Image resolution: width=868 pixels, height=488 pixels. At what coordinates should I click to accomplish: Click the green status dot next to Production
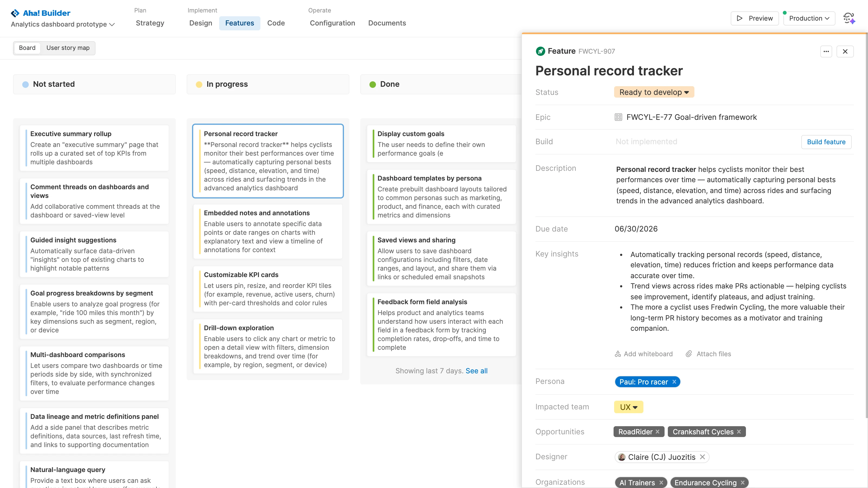click(784, 12)
